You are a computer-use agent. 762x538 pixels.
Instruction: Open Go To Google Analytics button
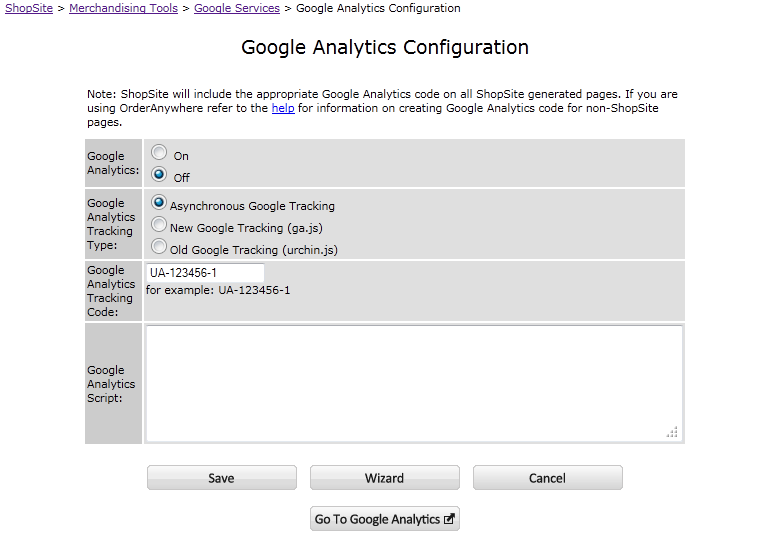point(384,519)
